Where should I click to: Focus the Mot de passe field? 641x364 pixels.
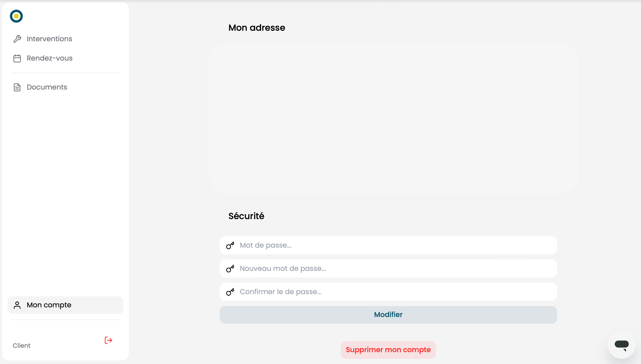388,245
